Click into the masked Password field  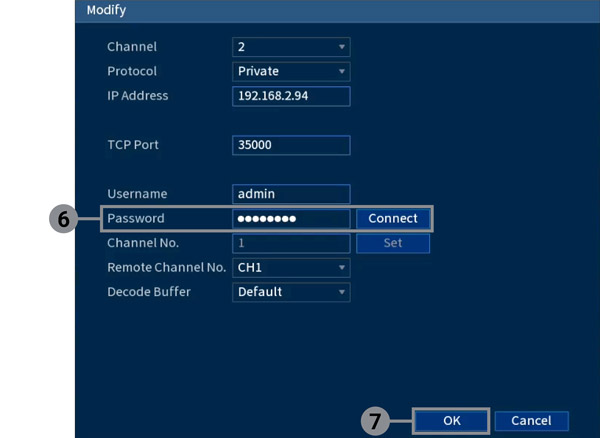pyautogui.click(x=290, y=219)
